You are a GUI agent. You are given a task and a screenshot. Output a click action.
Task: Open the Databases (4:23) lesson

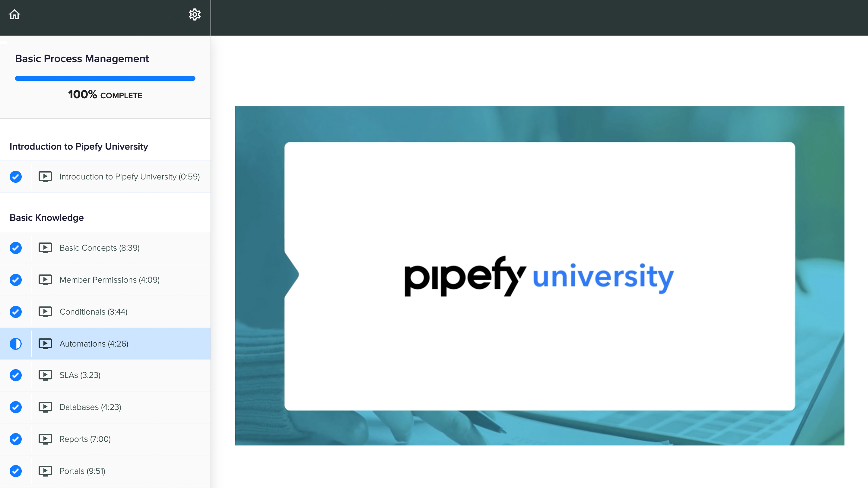coord(105,407)
